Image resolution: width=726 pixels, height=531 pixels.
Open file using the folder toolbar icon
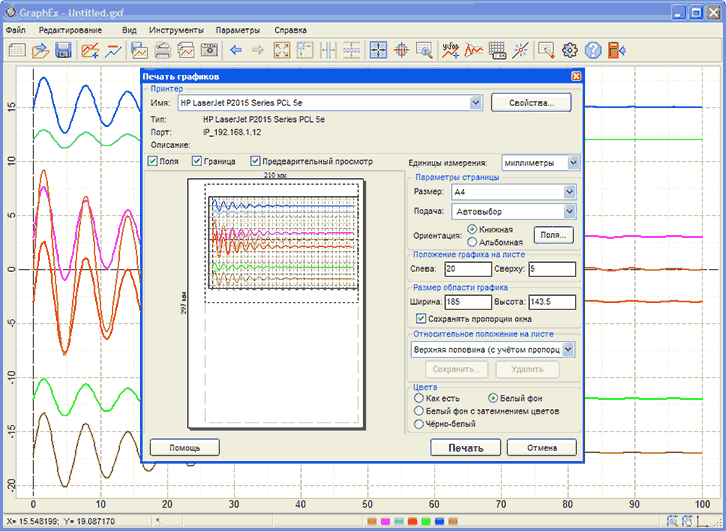pos(40,50)
